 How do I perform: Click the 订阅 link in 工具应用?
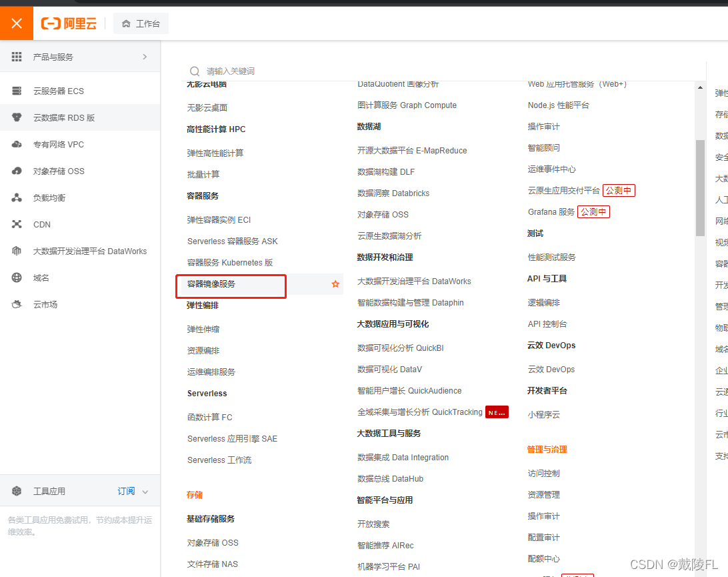coord(126,491)
